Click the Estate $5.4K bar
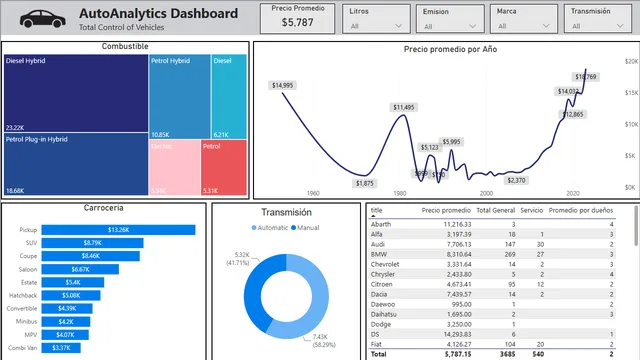The image size is (640, 360). pyautogui.click(x=73, y=282)
